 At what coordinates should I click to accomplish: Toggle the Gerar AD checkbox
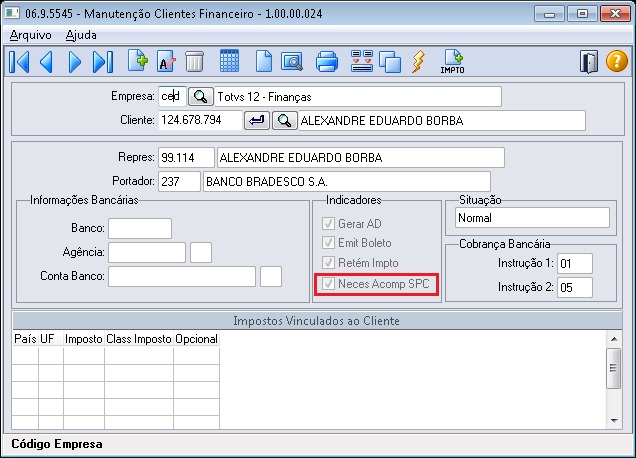click(x=328, y=224)
